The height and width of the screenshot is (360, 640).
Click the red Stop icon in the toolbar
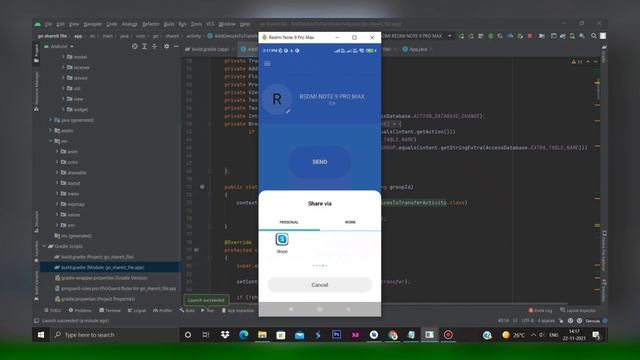pos(530,36)
